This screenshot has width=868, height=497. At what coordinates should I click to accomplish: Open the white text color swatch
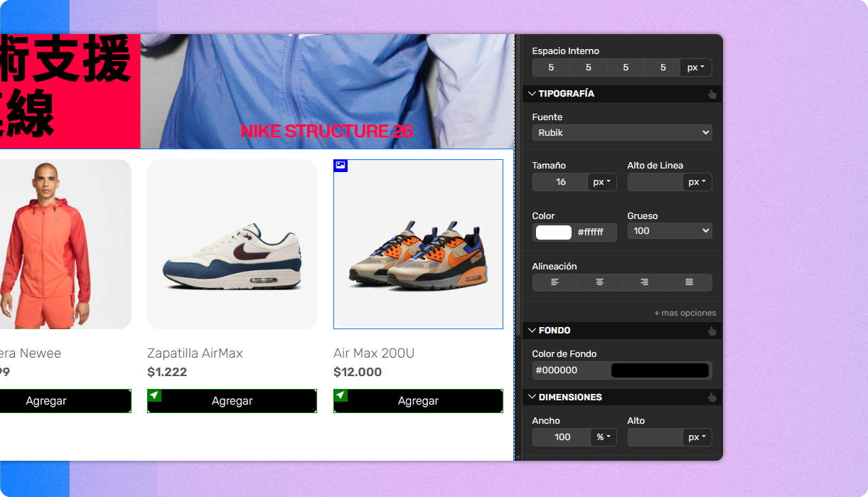[553, 232]
